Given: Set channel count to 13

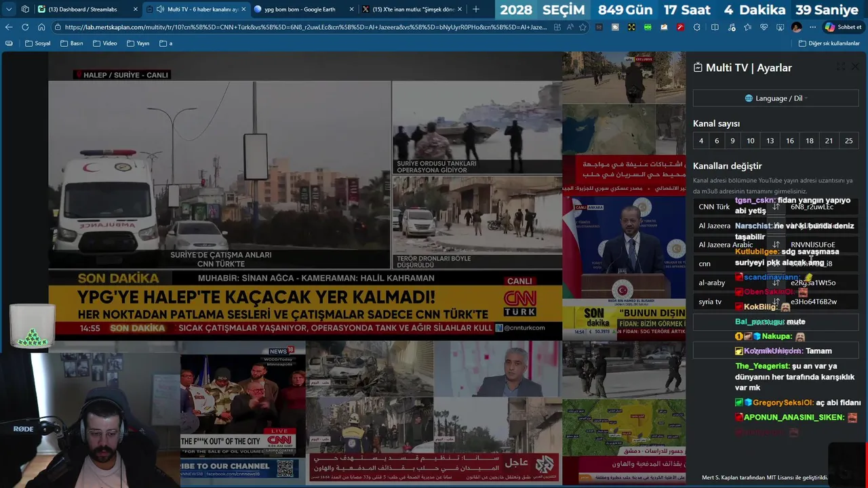Looking at the screenshot, I should [x=770, y=141].
